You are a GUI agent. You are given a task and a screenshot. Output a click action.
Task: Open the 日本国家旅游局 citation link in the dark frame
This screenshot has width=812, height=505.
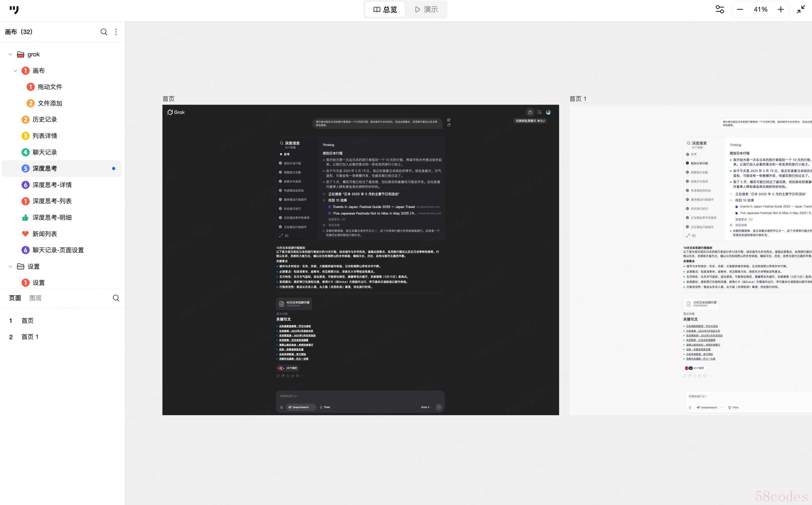pyautogui.click(x=295, y=326)
